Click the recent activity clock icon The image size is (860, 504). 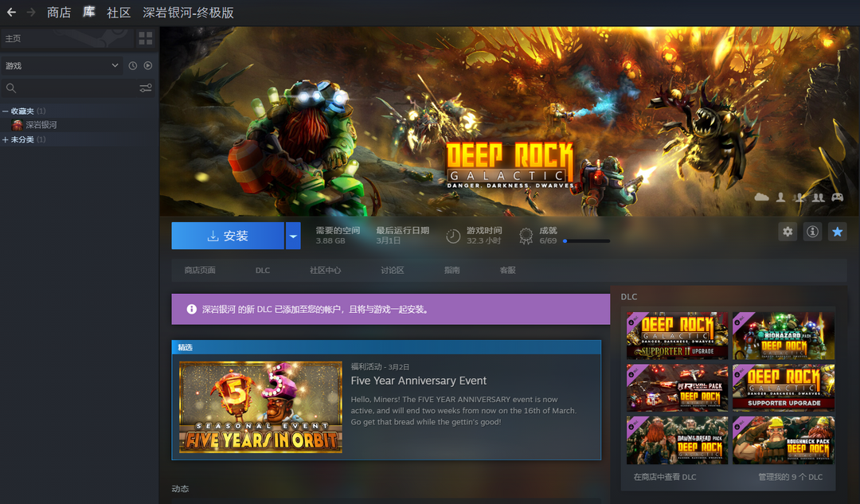[x=133, y=65]
